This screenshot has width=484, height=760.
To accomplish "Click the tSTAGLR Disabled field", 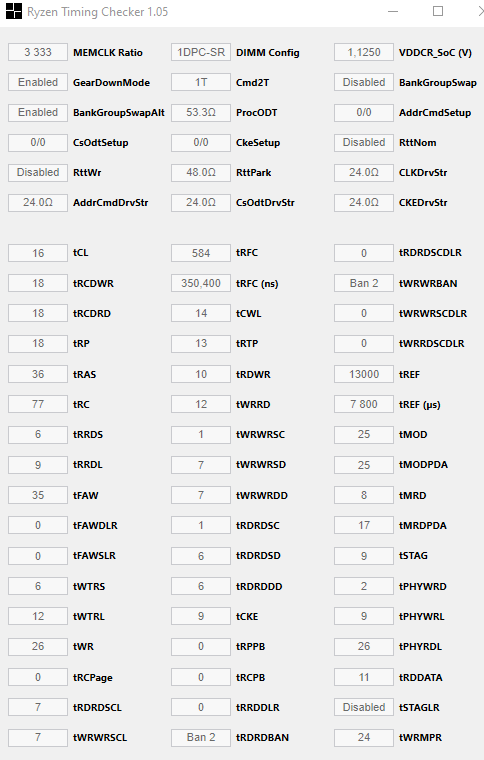I will pos(364,707).
